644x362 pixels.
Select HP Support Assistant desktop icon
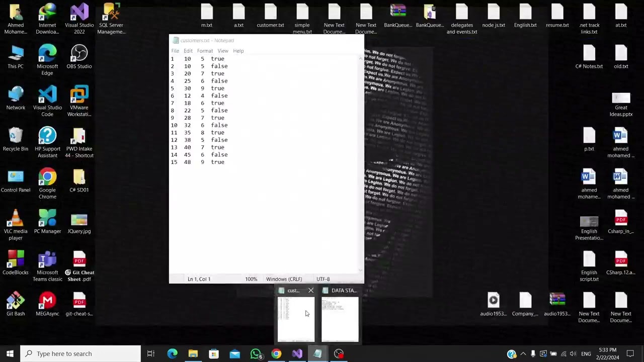47,143
